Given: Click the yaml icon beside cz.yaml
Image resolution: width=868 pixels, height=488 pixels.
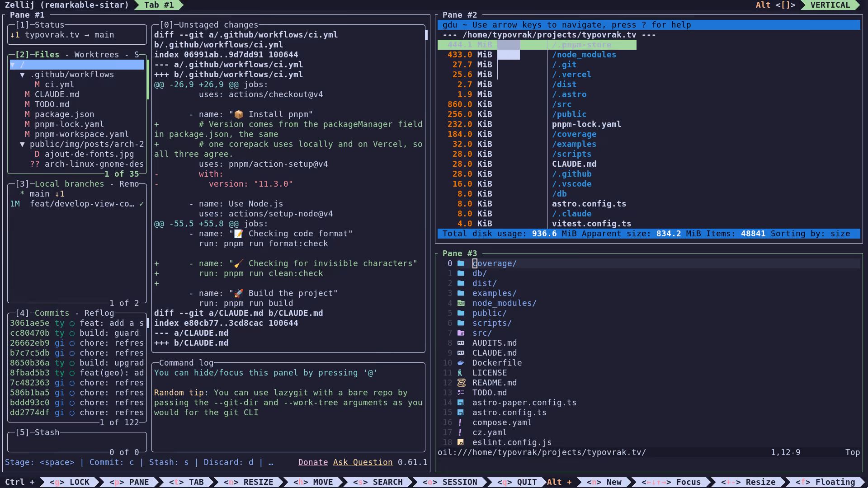Looking at the screenshot, I should pyautogui.click(x=460, y=432).
